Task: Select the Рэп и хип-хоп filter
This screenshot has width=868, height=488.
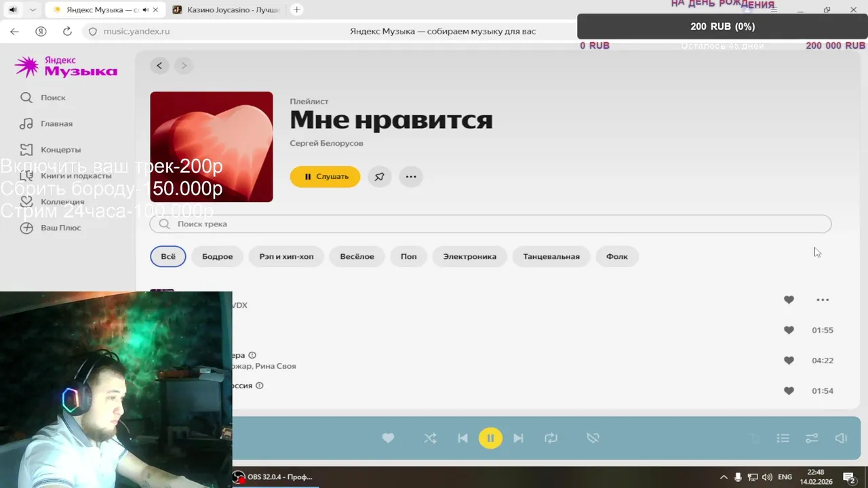Action: (x=286, y=256)
